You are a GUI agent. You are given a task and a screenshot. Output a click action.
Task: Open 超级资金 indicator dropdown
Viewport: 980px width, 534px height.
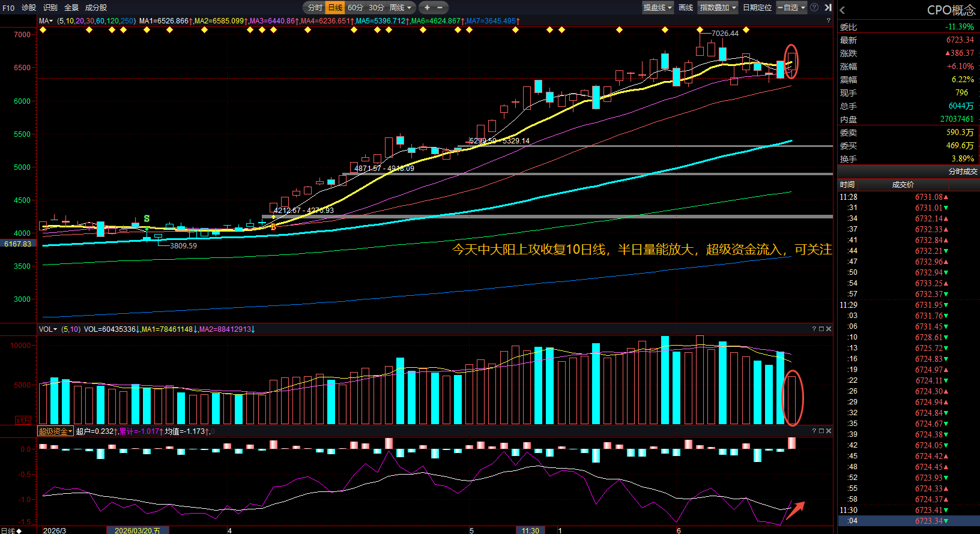point(55,431)
